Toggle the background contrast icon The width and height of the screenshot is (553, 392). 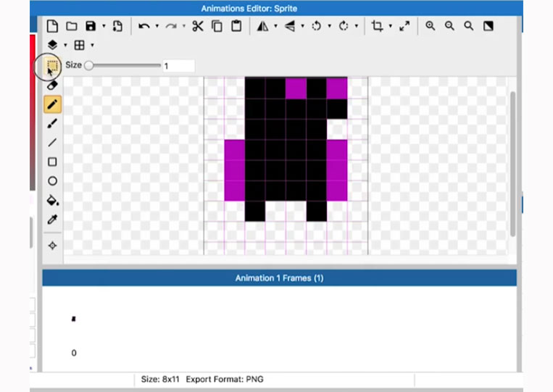click(488, 26)
